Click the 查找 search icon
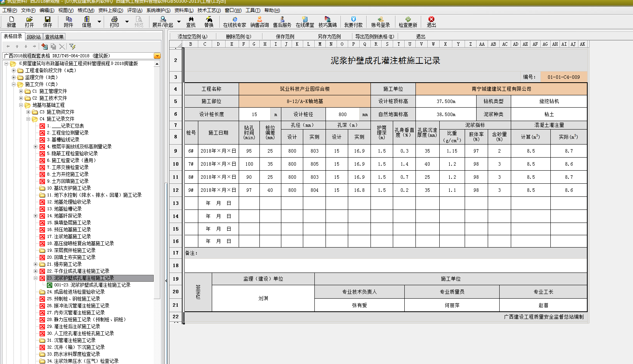This screenshot has height=364, width=633. pos(191,22)
